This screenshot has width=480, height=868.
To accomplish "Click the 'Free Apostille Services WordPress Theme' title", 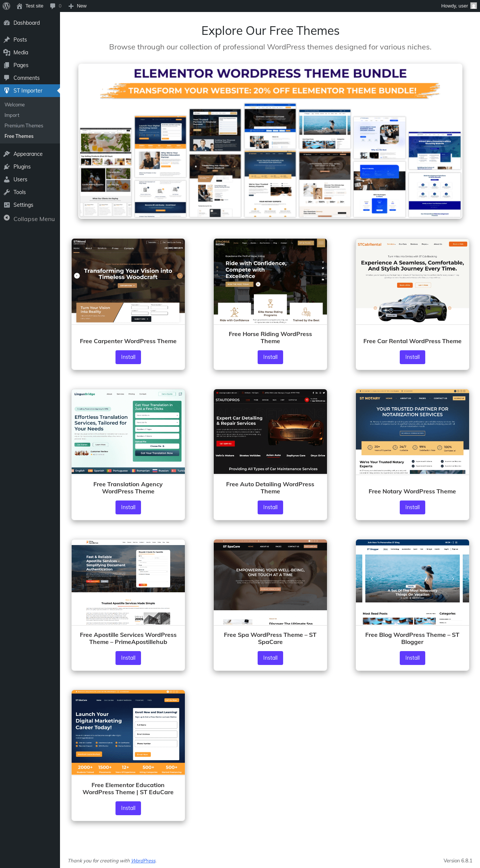I will click(128, 638).
